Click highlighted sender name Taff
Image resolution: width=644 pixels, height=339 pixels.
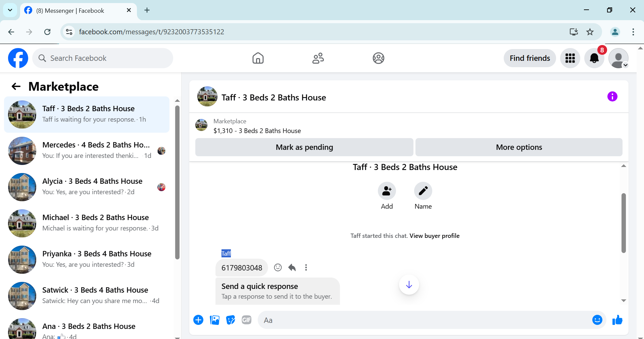point(226,253)
